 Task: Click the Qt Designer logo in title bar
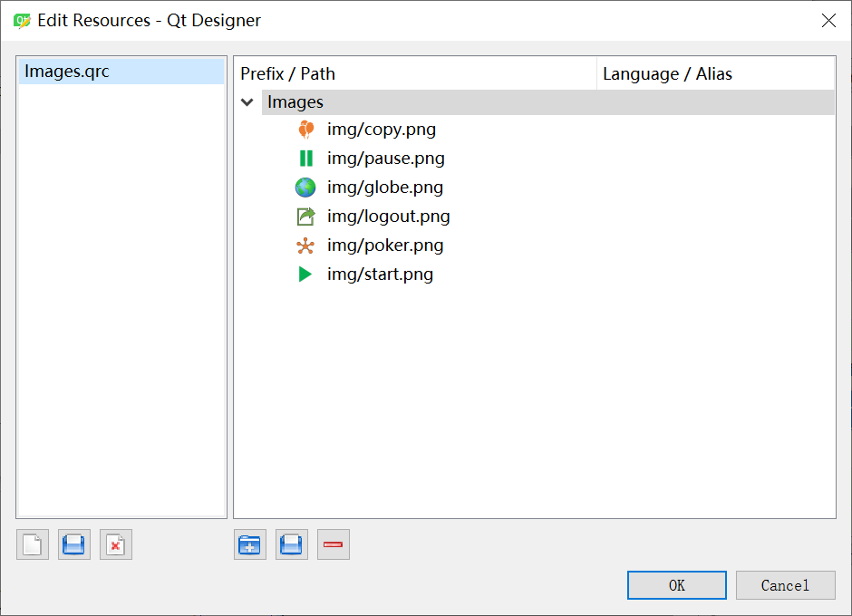(x=22, y=21)
